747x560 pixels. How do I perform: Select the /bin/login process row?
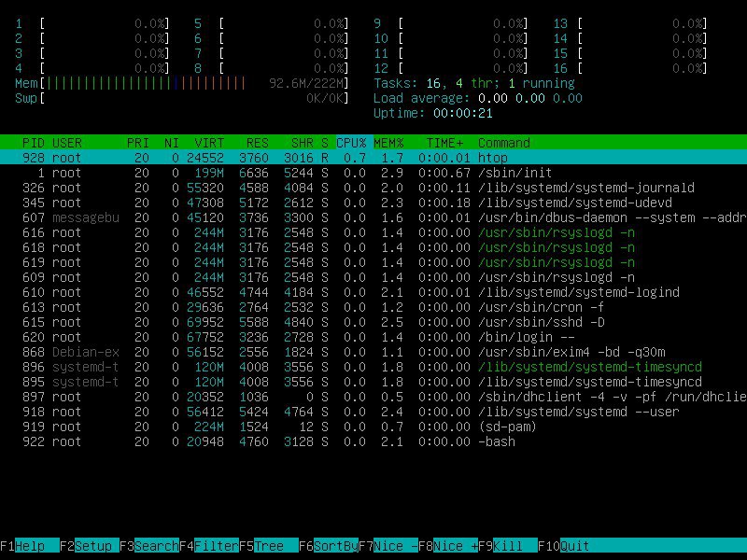pyautogui.click(x=373, y=337)
